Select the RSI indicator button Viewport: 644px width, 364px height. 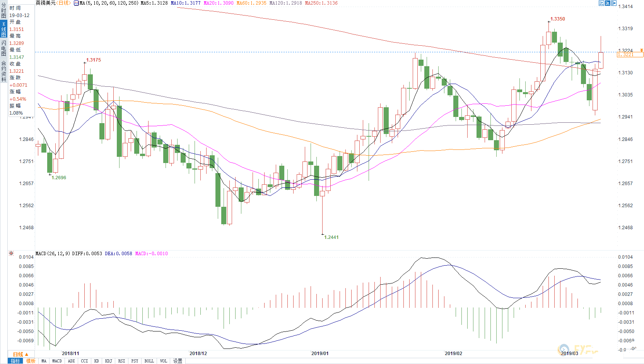point(121,361)
